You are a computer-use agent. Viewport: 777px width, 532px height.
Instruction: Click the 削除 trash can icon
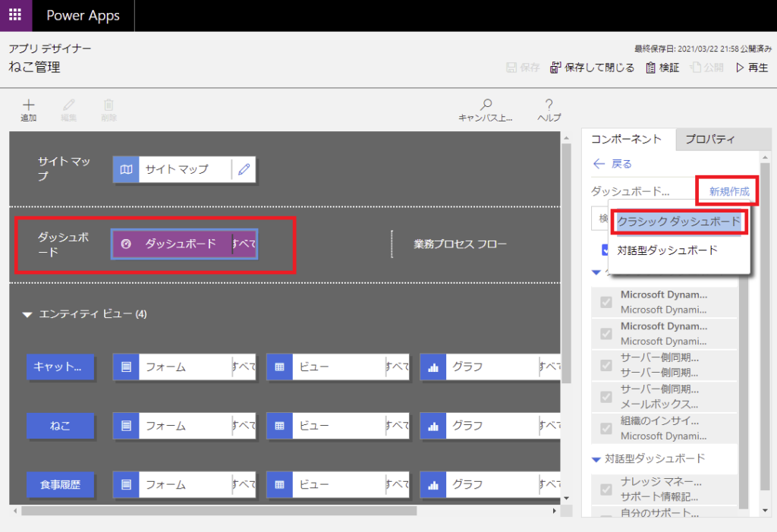(x=109, y=105)
